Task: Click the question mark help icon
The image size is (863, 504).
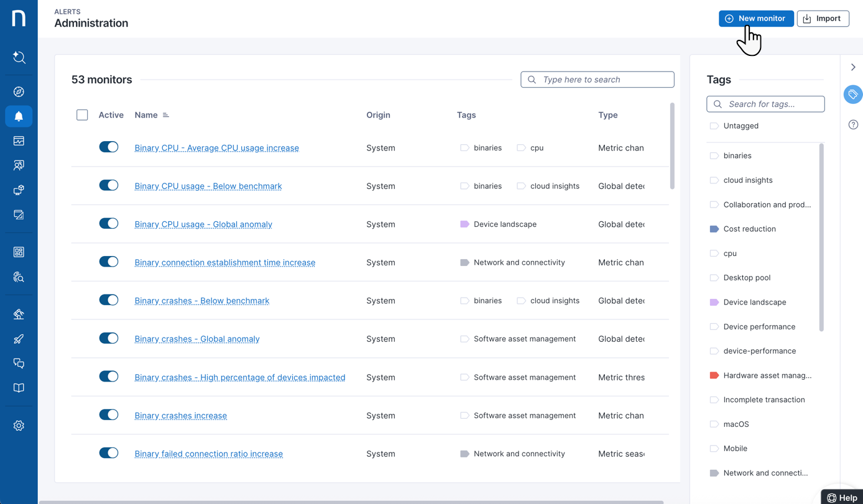Action: point(853,125)
